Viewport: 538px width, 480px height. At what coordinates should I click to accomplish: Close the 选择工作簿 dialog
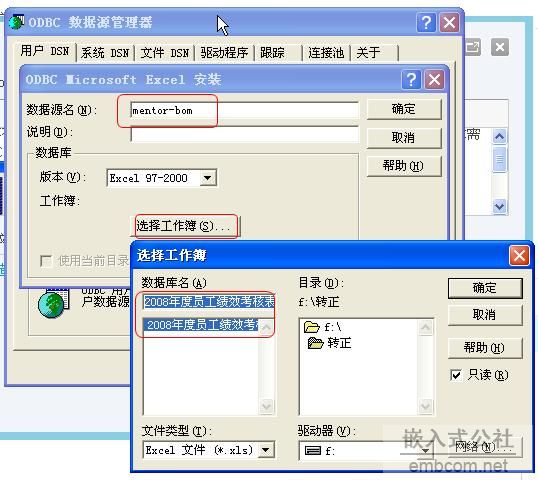[519, 256]
